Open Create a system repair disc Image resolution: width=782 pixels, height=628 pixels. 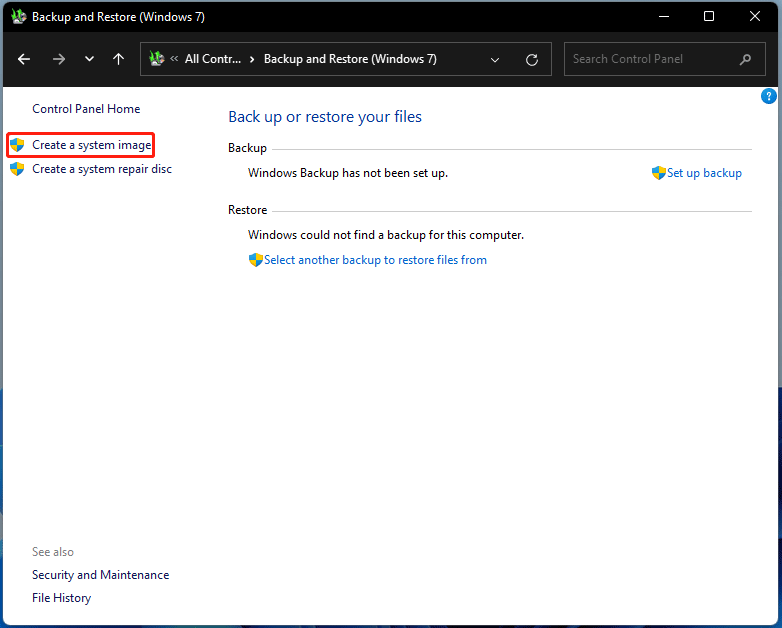pyautogui.click(x=101, y=169)
